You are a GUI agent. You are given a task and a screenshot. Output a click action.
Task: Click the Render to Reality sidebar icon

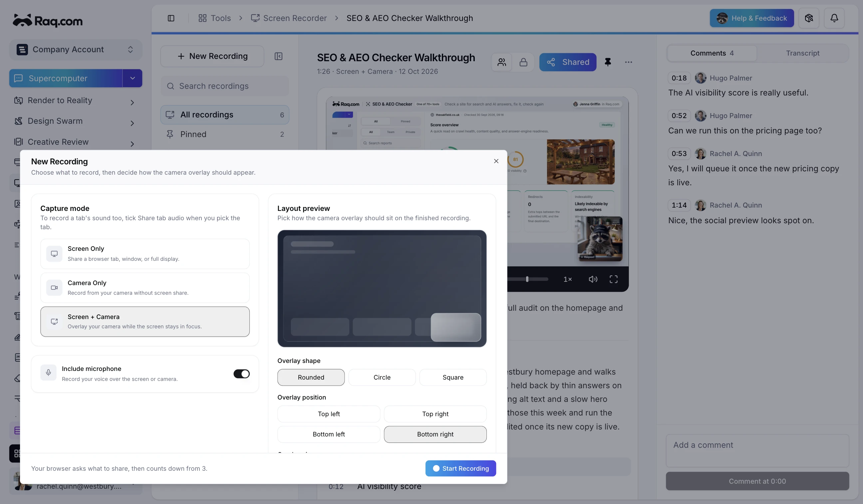click(x=19, y=100)
